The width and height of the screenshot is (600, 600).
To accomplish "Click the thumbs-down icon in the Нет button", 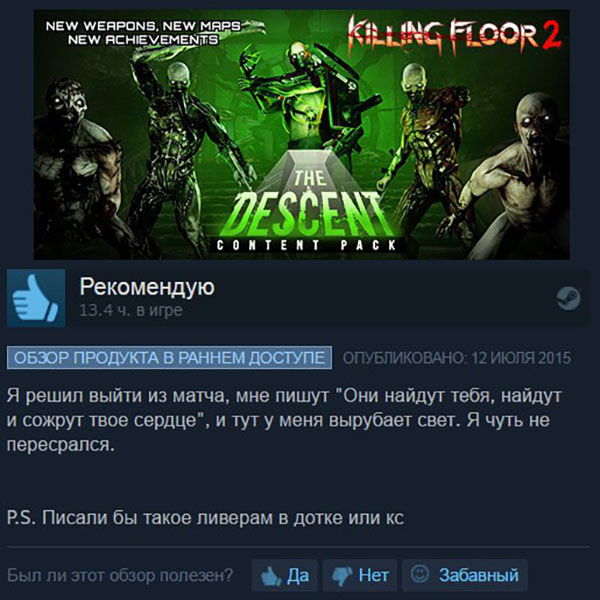I will click(x=342, y=576).
